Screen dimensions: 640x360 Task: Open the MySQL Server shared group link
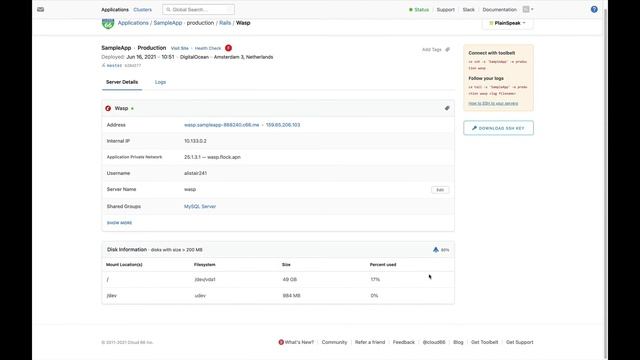point(200,207)
